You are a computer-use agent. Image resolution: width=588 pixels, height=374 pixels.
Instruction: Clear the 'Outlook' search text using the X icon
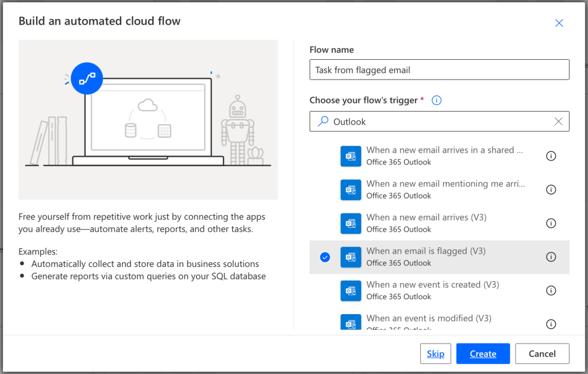[x=558, y=121]
